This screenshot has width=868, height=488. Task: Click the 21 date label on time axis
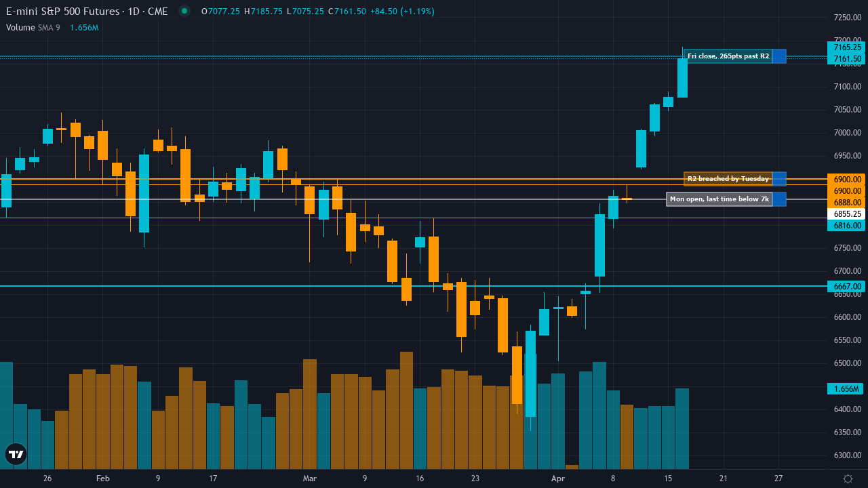coord(724,479)
